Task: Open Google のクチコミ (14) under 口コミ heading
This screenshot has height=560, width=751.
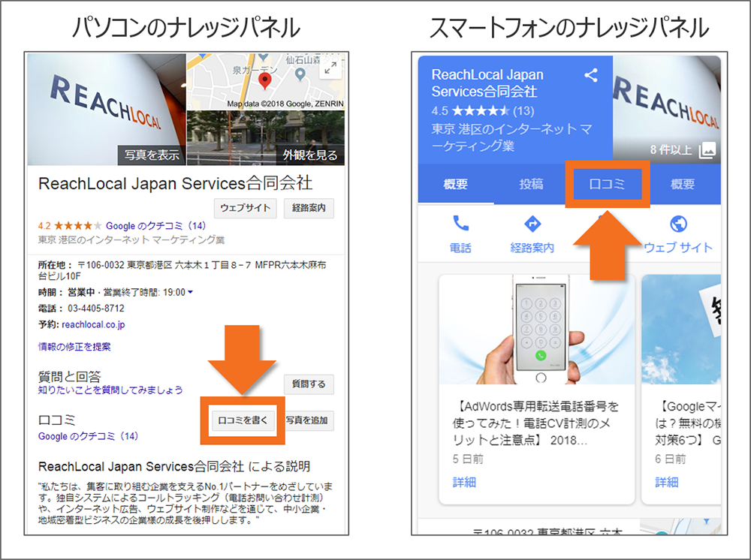Action: click(88, 436)
